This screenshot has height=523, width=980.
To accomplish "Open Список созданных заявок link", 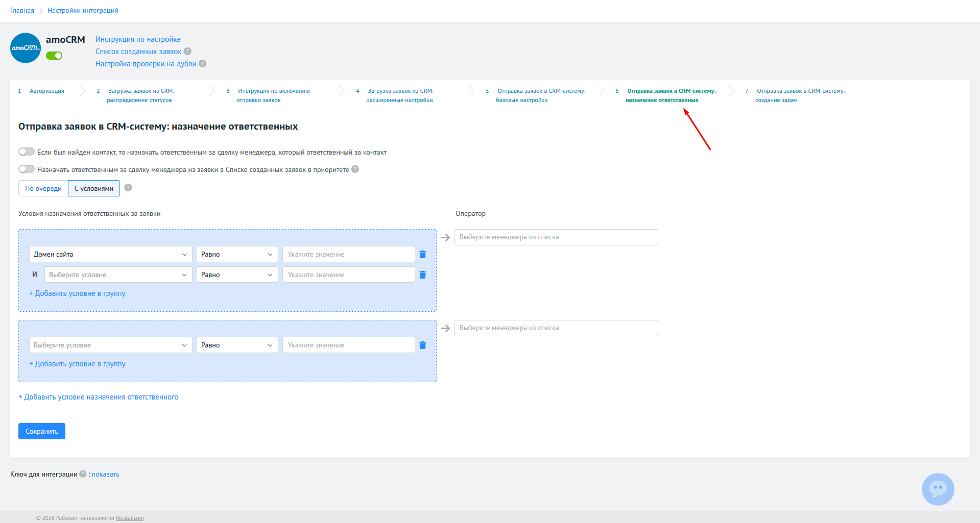I will (x=138, y=52).
